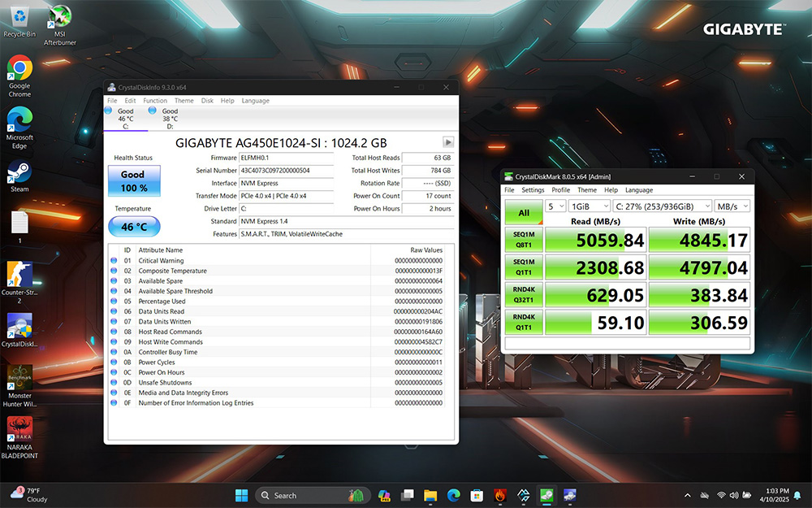Viewport: 812px width, 508px height.
Task: Select the text file named 1
Action: click(x=19, y=227)
